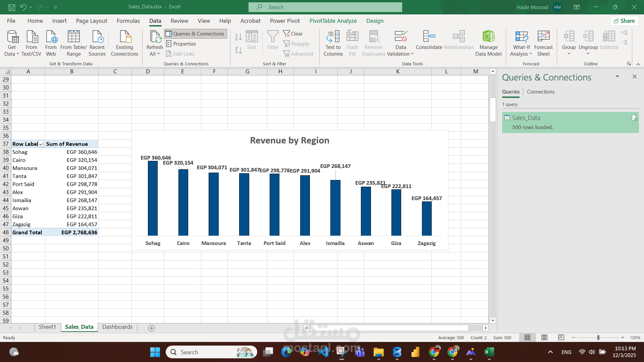
Task: Adjust the zoom slider in status bar
Action: pyautogui.click(x=598, y=338)
